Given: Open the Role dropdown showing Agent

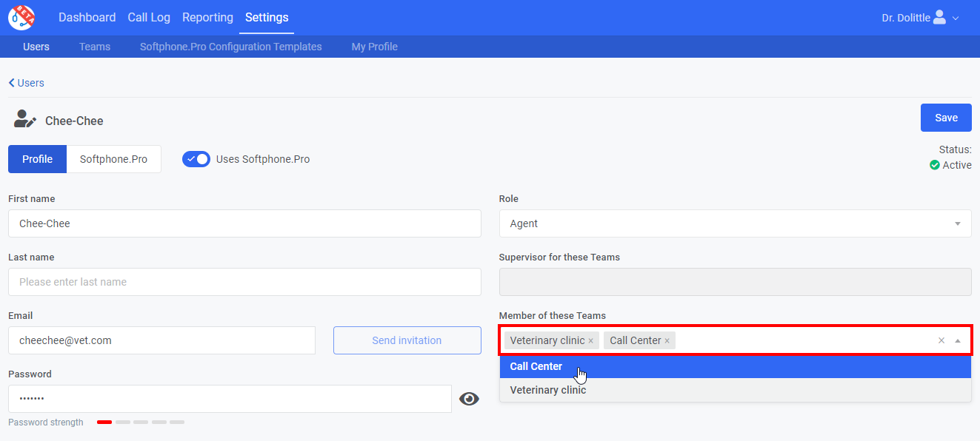Looking at the screenshot, I should coord(735,223).
